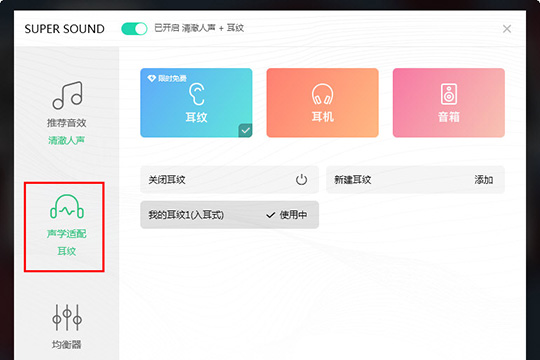Click 已开启 清澈人声 + 耳纹 status text
The width and height of the screenshot is (540, 360).
[199, 28]
